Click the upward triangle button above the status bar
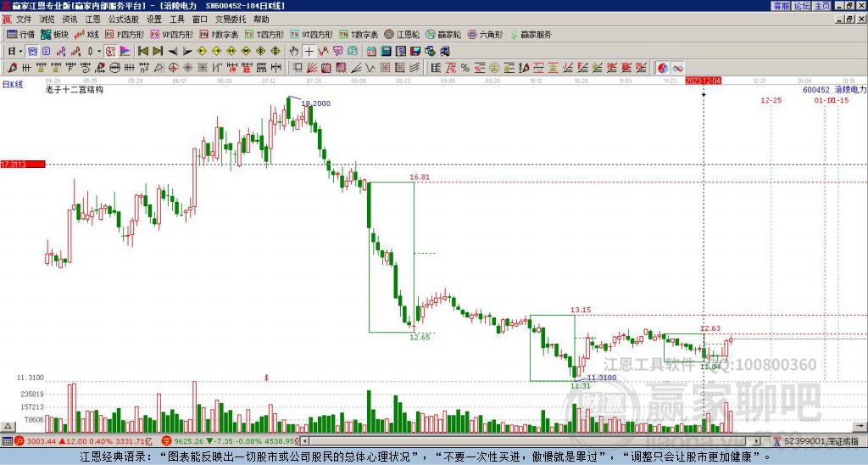The image size is (868, 465). (x=8, y=427)
